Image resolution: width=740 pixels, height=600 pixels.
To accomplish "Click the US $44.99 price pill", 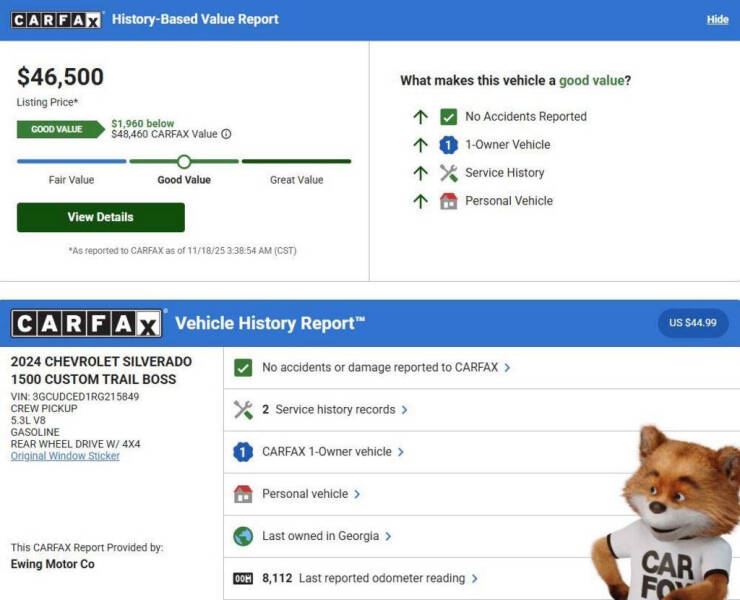I will click(693, 323).
